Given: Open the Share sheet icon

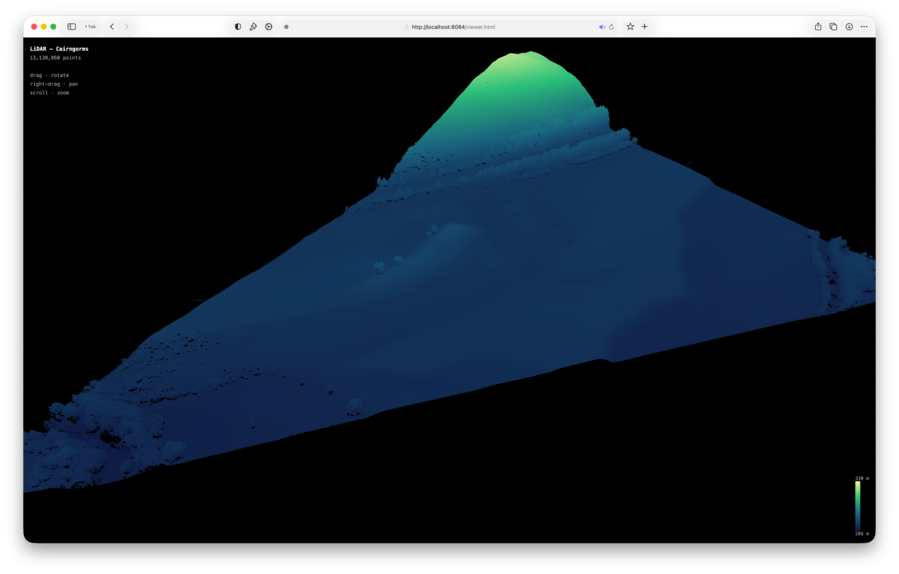Looking at the screenshot, I should (x=818, y=26).
